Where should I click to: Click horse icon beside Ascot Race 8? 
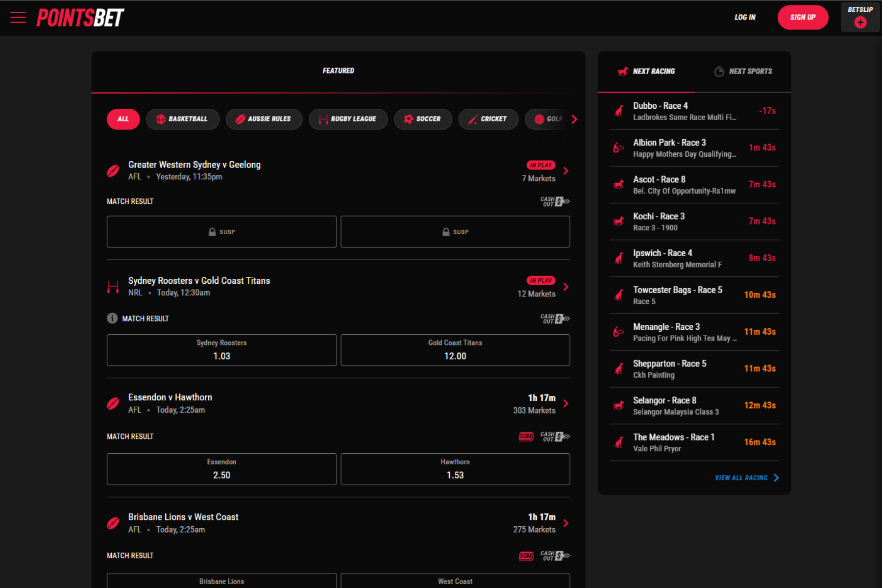[619, 185]
